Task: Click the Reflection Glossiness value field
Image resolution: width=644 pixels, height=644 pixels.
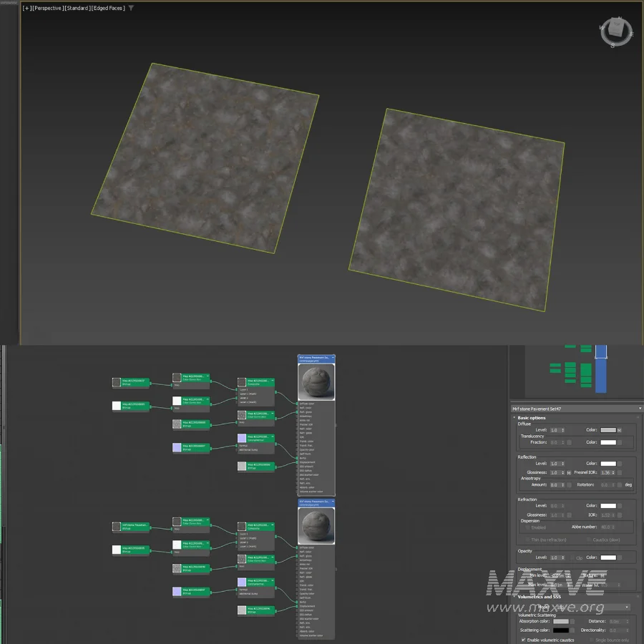Action: (x=555, y=473)
